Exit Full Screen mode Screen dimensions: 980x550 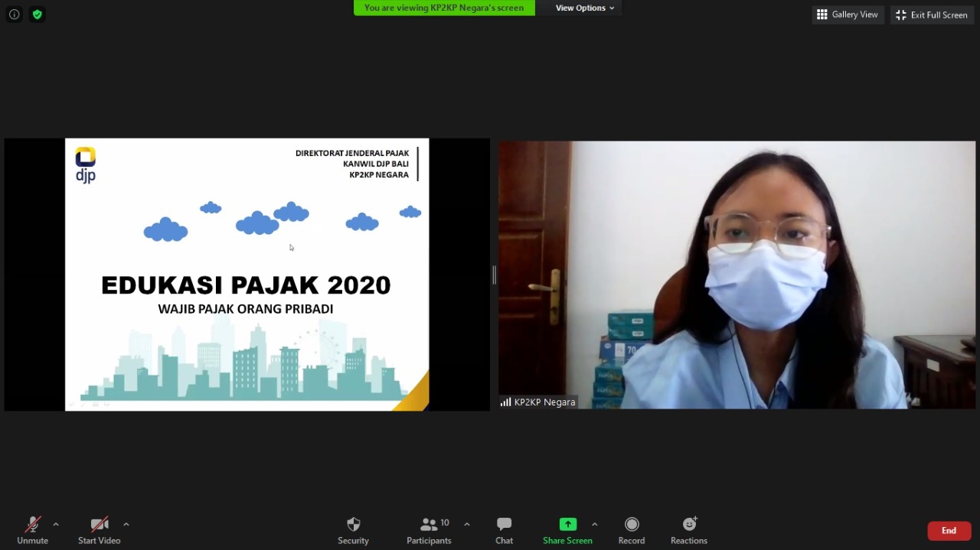[932, 15]
